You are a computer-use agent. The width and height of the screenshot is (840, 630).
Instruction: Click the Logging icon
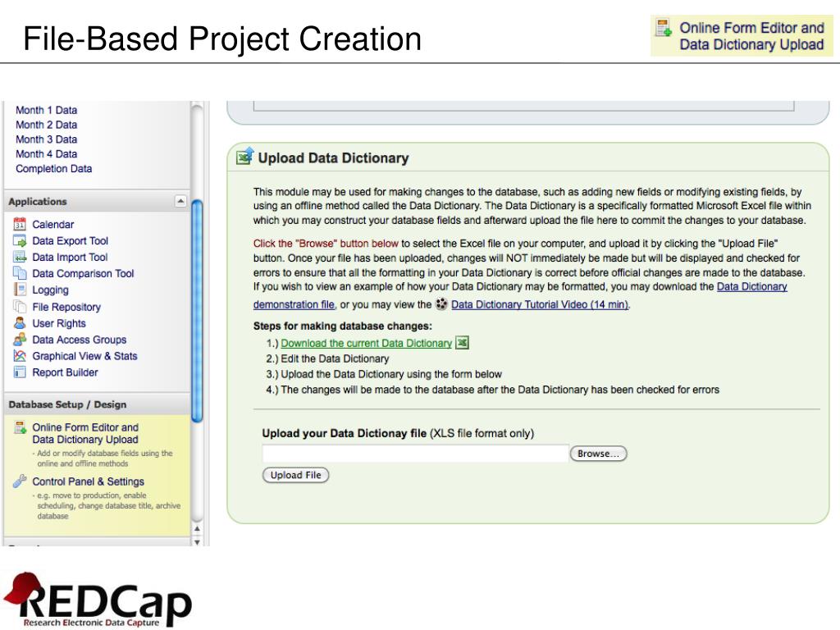point(20,290)
